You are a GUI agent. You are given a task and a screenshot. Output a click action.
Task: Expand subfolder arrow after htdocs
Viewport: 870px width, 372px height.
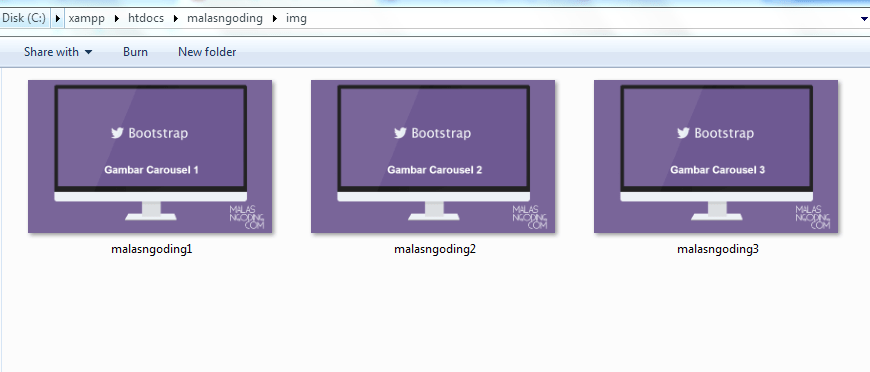[x=176, y=18]
